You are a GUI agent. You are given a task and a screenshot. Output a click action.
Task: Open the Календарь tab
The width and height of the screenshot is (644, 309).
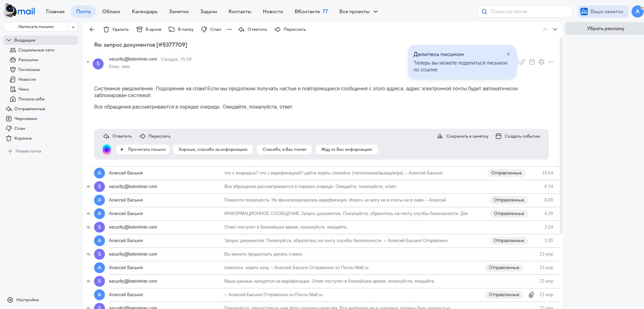(145, 11)
